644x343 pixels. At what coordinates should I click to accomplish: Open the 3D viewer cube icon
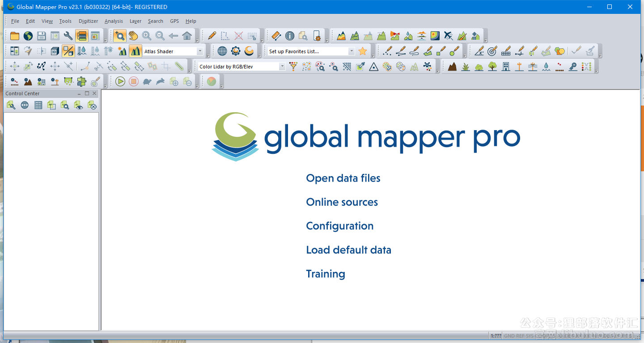click(55, 51)
